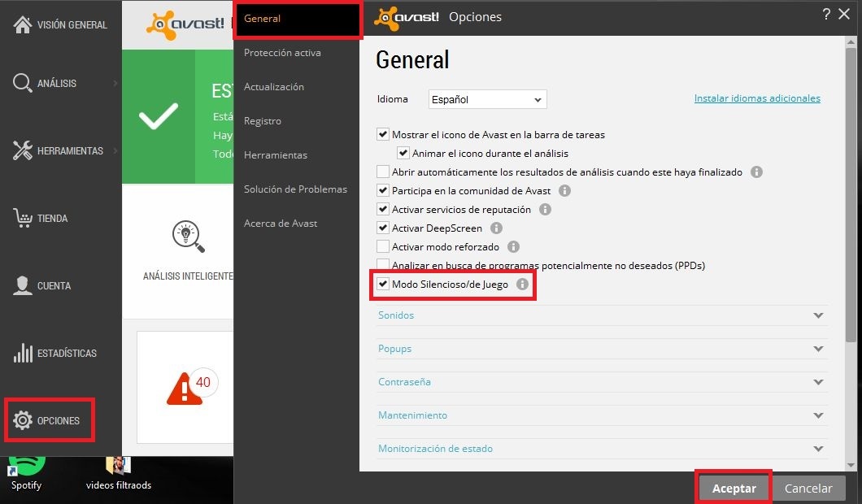Click the info icon beside Abrir automáticamente los resultados

[756, 172]
